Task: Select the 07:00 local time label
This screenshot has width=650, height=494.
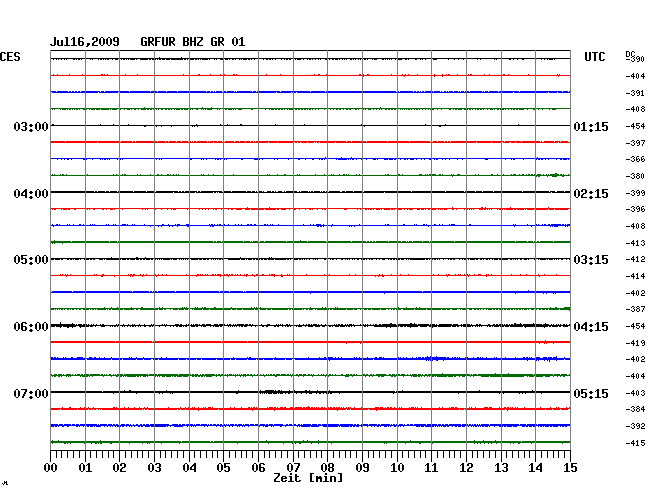Action: click(31, 393)
